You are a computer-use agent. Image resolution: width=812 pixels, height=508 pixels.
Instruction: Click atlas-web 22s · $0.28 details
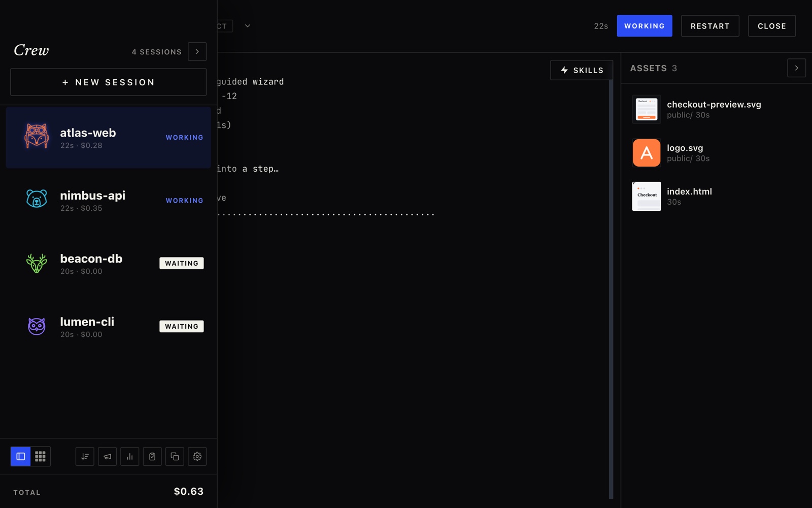[x=81, y=145]
